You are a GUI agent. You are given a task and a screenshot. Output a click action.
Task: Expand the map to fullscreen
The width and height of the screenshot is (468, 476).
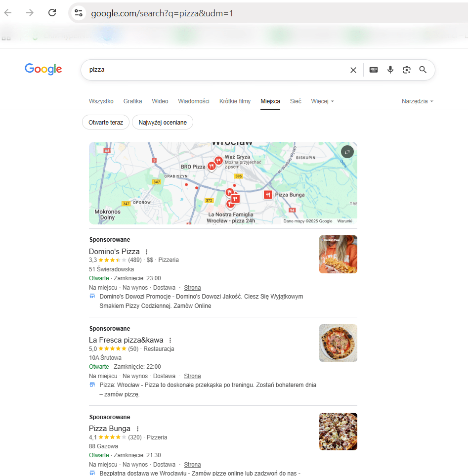pyautogui.click(x=347, y=152)
